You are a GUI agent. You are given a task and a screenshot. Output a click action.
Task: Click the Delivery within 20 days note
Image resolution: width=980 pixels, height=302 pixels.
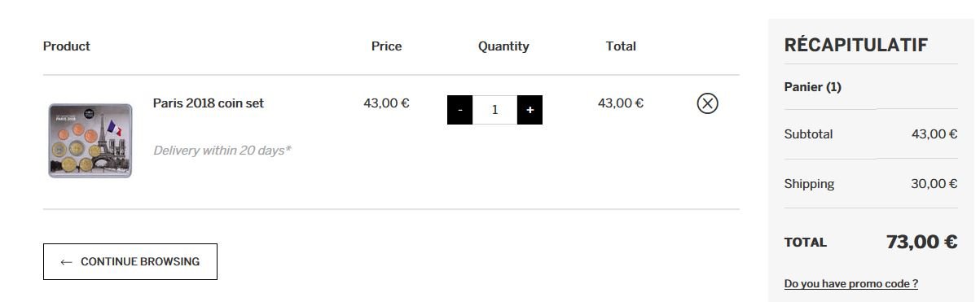pyautogui.click(x=222, y=151)
